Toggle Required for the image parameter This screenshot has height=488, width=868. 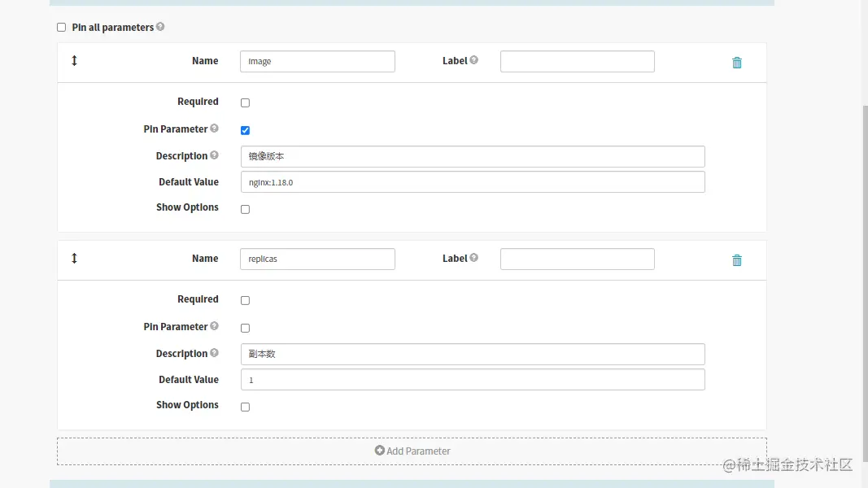[245, 102]
